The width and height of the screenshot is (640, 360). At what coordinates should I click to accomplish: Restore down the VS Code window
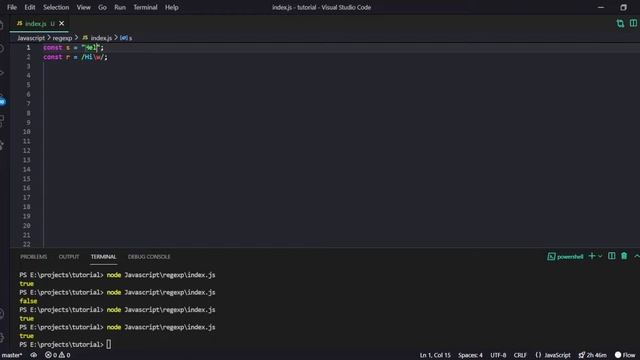click(x=623, y=7)
